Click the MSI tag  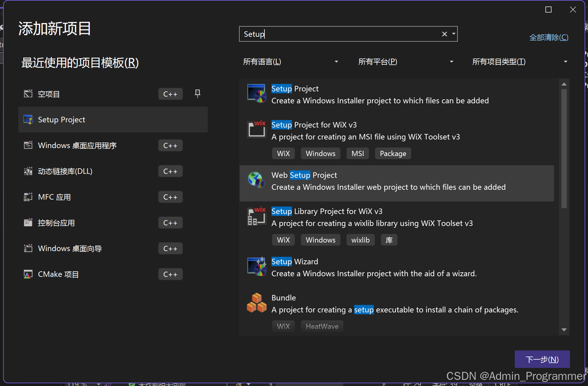(358, 153)
